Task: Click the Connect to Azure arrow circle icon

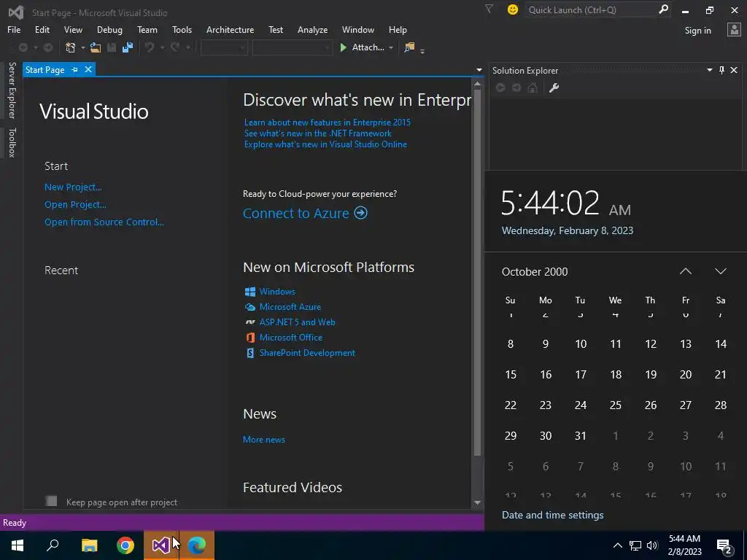Action: pos(360,212)
